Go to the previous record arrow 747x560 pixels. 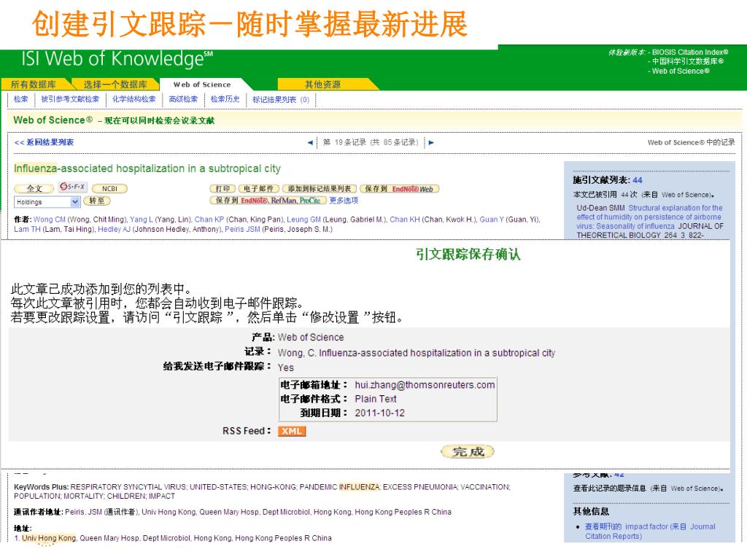[310, 142]
